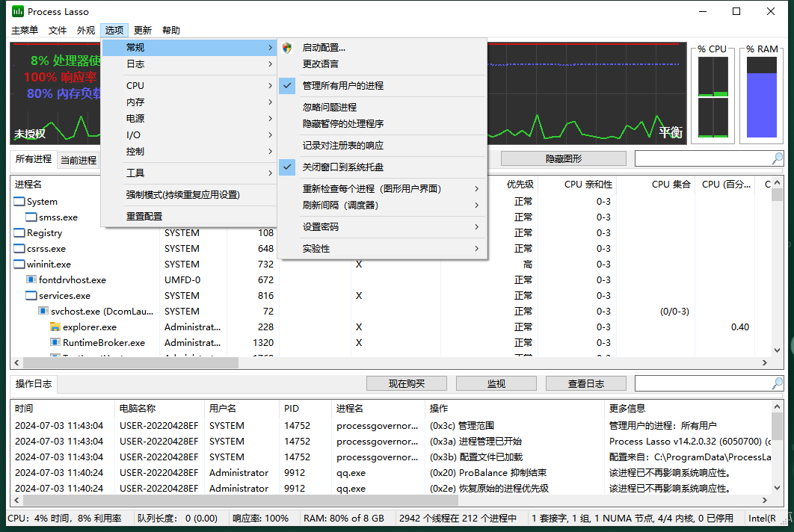Open the 文件 menu
The image size is (794, 532).
pyautogui.click(x=58, y=30)
